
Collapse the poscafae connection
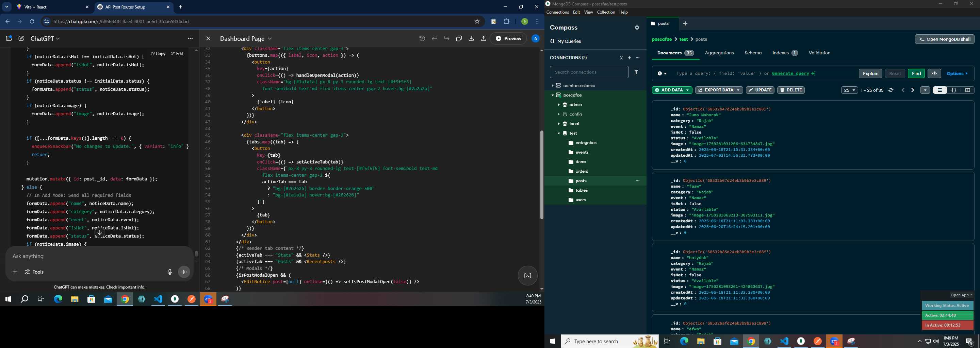click(x=552, y=95)
